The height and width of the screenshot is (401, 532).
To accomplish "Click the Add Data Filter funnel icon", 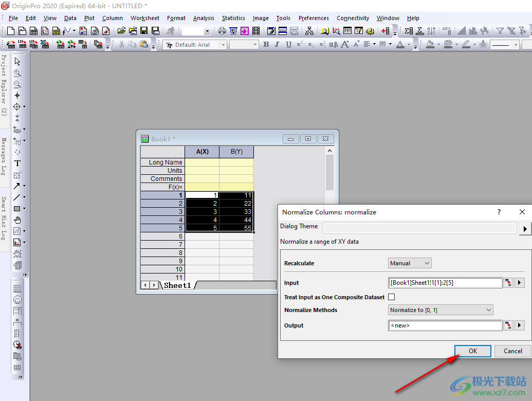I will tap(500, 31).
